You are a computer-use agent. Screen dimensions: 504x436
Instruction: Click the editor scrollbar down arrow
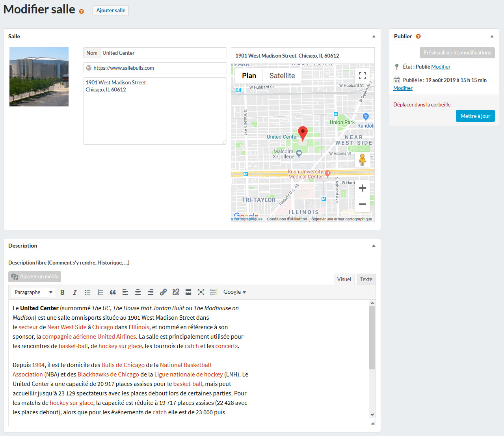[372, 414]
